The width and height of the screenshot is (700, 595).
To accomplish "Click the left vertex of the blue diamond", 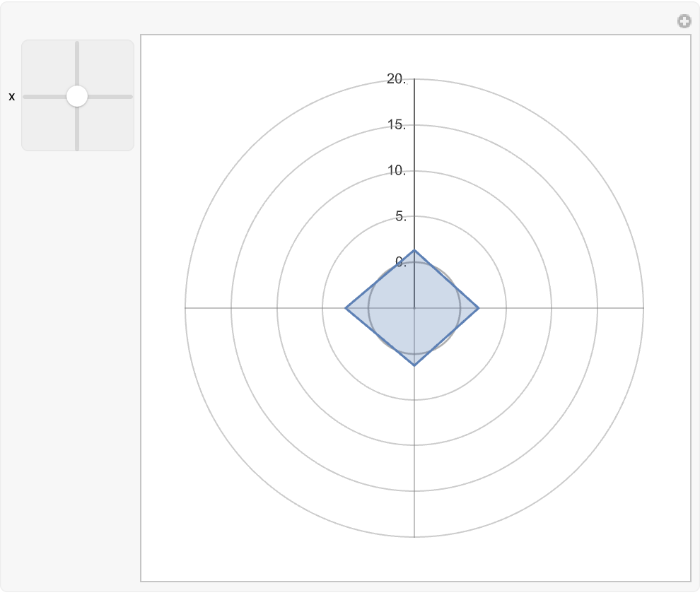I will [345, 308].
